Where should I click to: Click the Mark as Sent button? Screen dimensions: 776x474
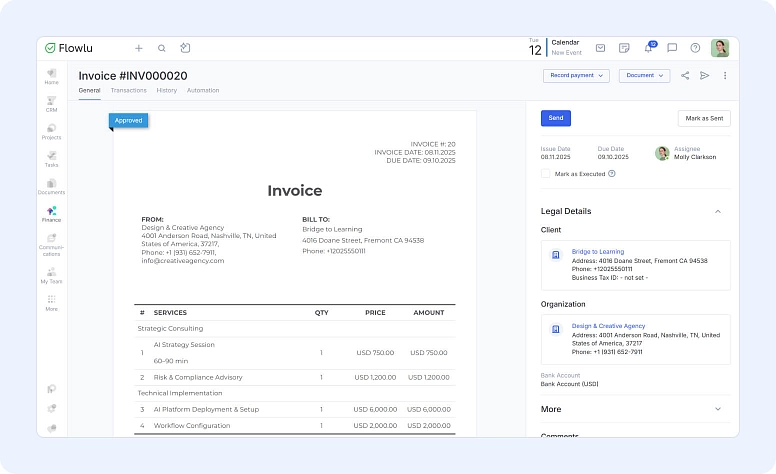[x=704, y=118]
